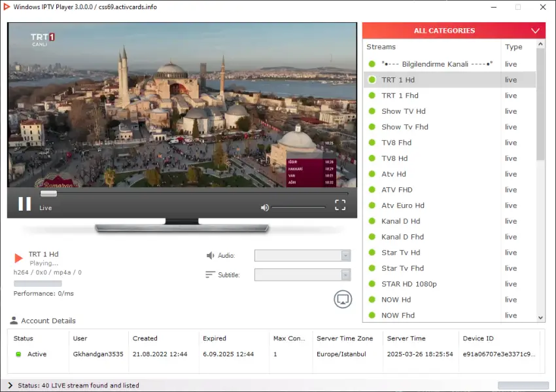The width and height of the screenshot is (556, 392).
Task: Play the Atv Euro Hd stream
Action: [449, 205]
